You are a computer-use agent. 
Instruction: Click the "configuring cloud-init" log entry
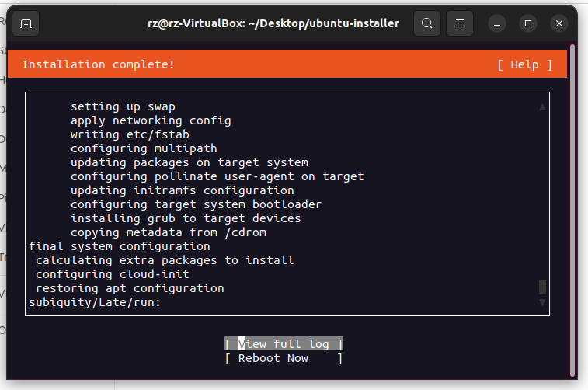[113, 274]
